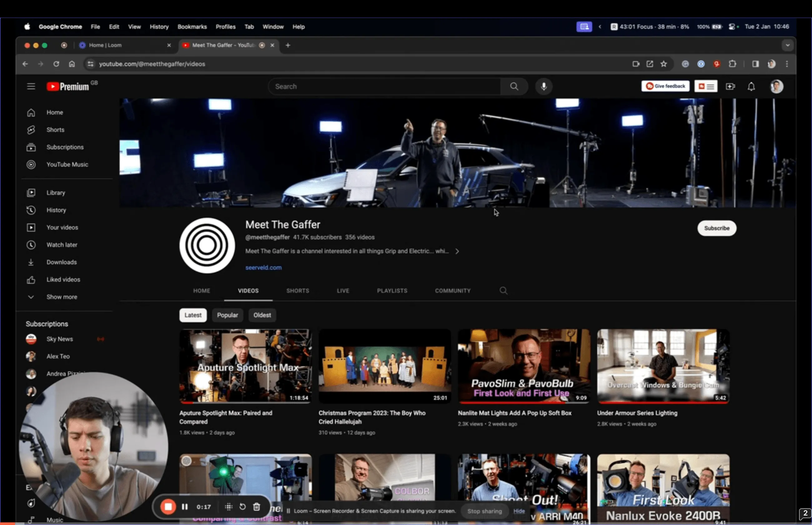Open Nanlite Mat Lights video title

(x=514, y=413)
